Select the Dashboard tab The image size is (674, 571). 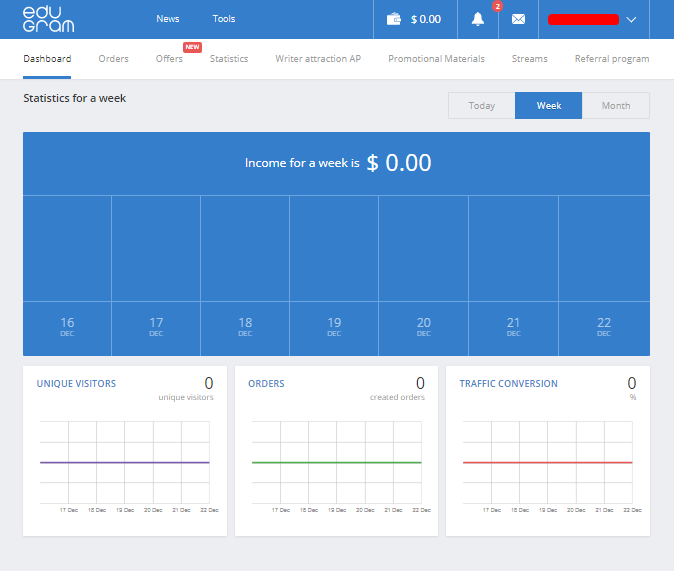(x=47, y=59)
